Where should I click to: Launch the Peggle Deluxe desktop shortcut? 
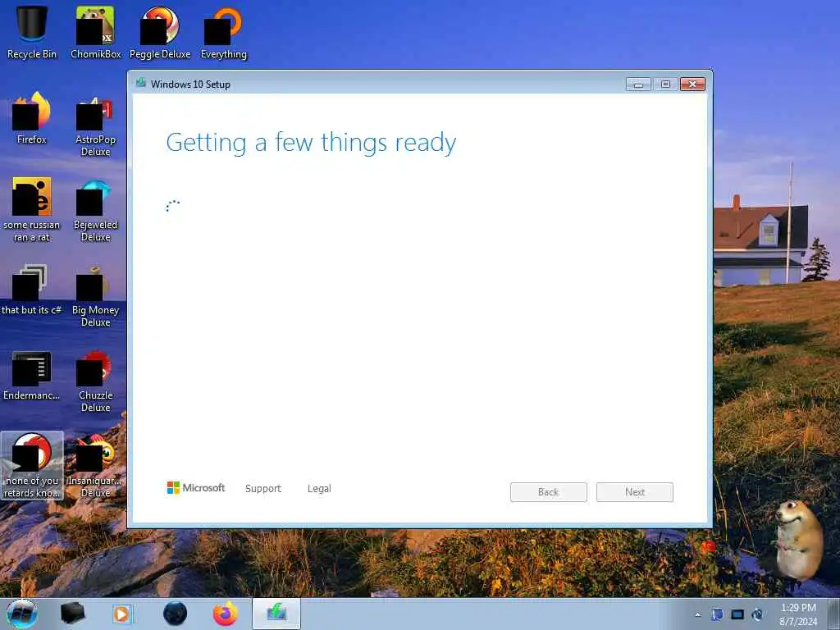(x=160, y=32)
